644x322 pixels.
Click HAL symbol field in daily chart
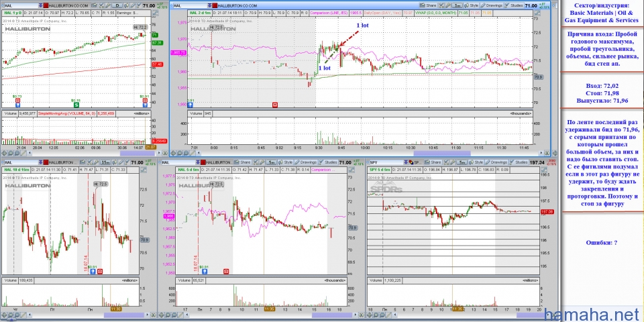point(21,5)
